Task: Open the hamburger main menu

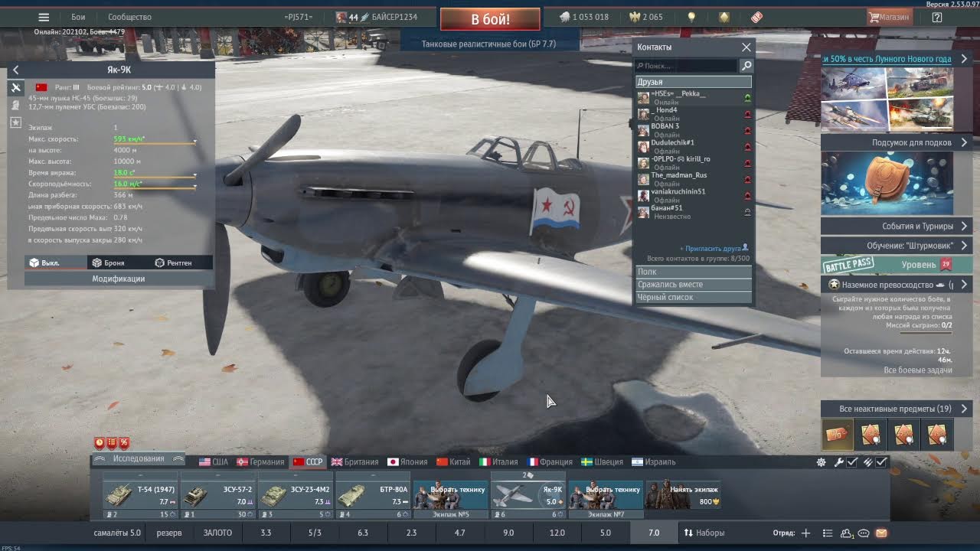Action: [44, 17]
